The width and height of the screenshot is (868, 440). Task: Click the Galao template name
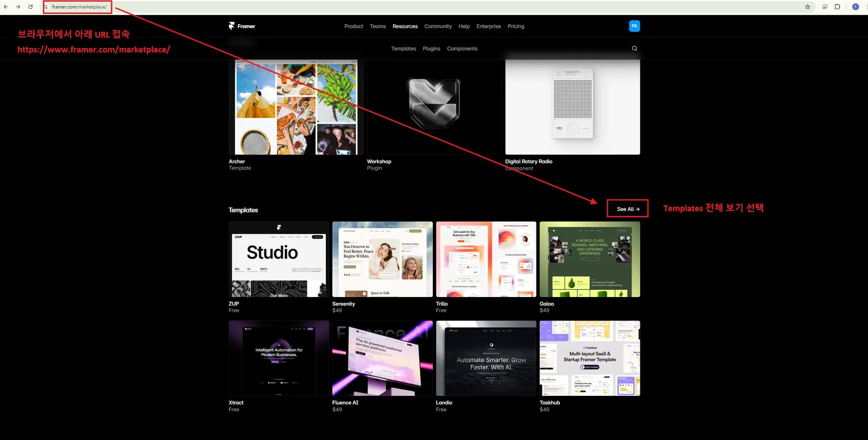547,304
